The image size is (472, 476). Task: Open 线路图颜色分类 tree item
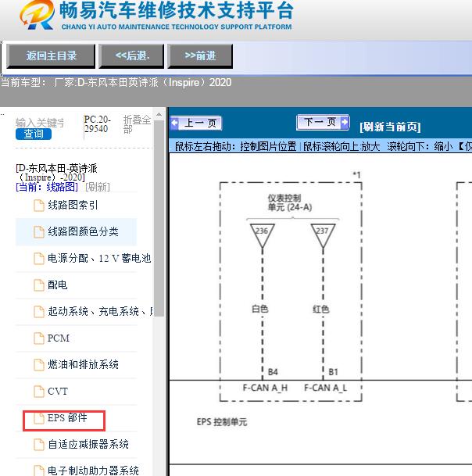coord(83,231)
